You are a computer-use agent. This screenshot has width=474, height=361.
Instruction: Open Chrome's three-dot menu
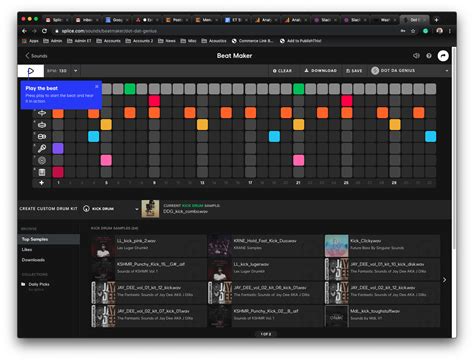point(450,31)
